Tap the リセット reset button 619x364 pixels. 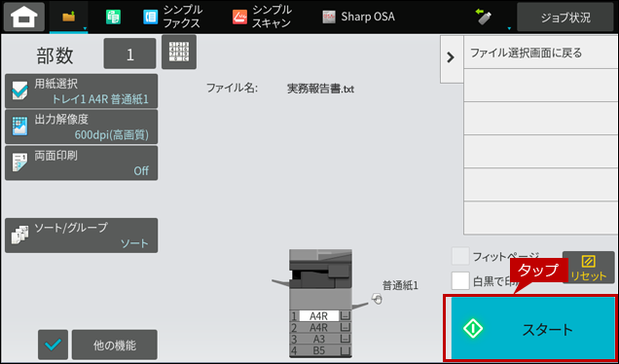pyautogui.click(x=588, y=268)
